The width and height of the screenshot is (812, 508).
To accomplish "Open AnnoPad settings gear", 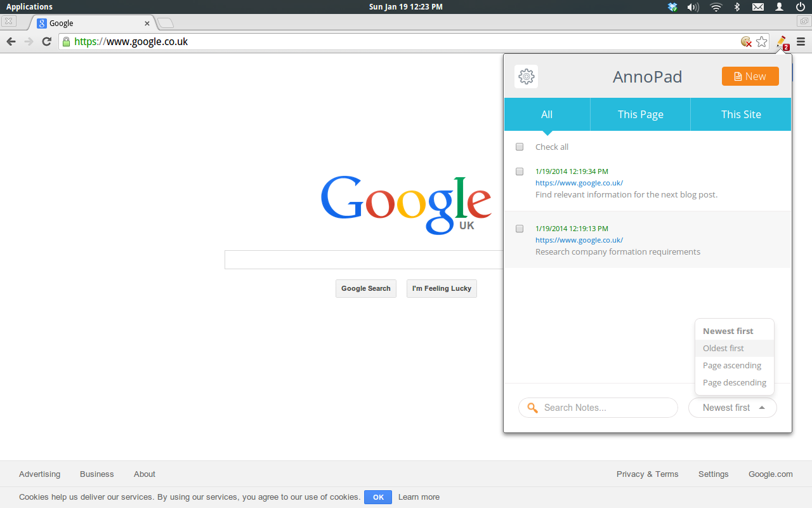I will pos(526,77).
